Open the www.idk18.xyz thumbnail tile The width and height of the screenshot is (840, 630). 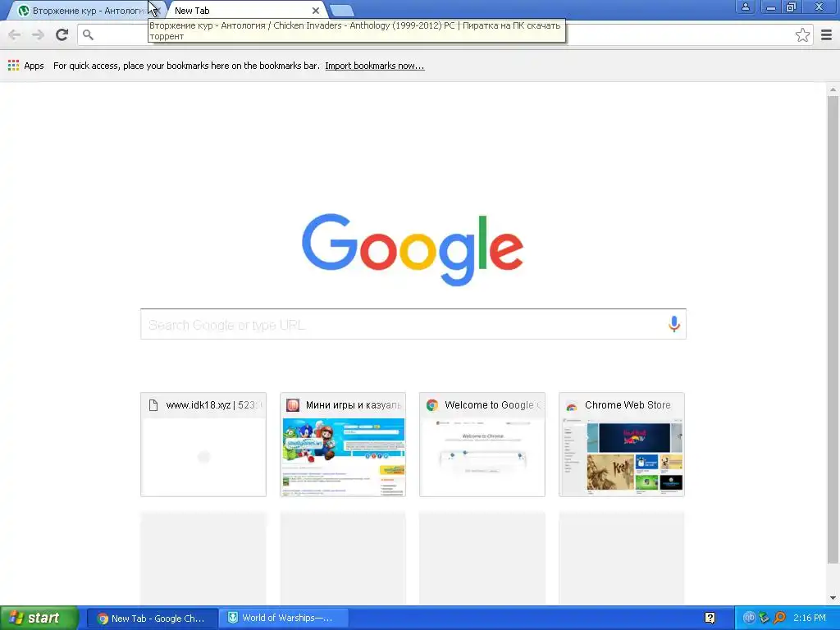pos(203,445)
